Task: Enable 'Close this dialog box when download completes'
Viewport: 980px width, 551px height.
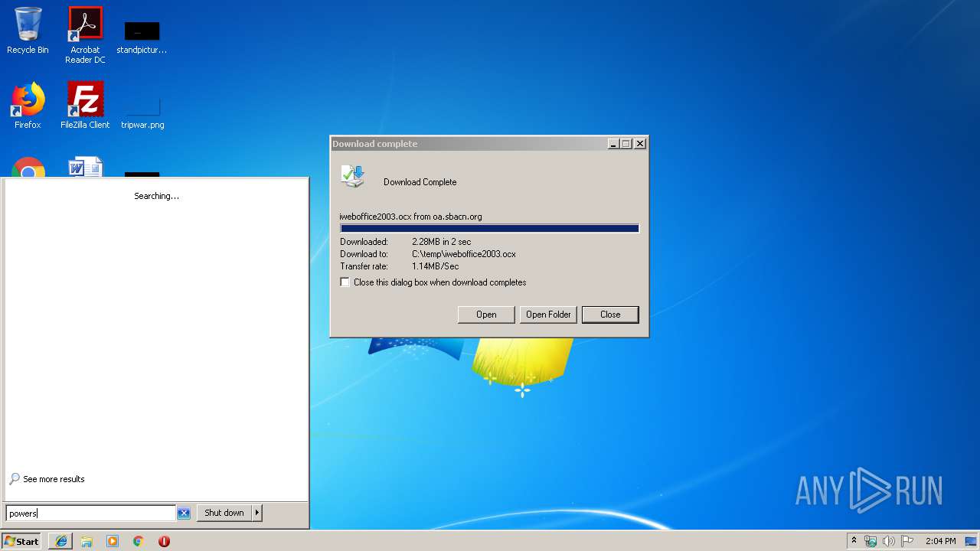Action: 345,282
